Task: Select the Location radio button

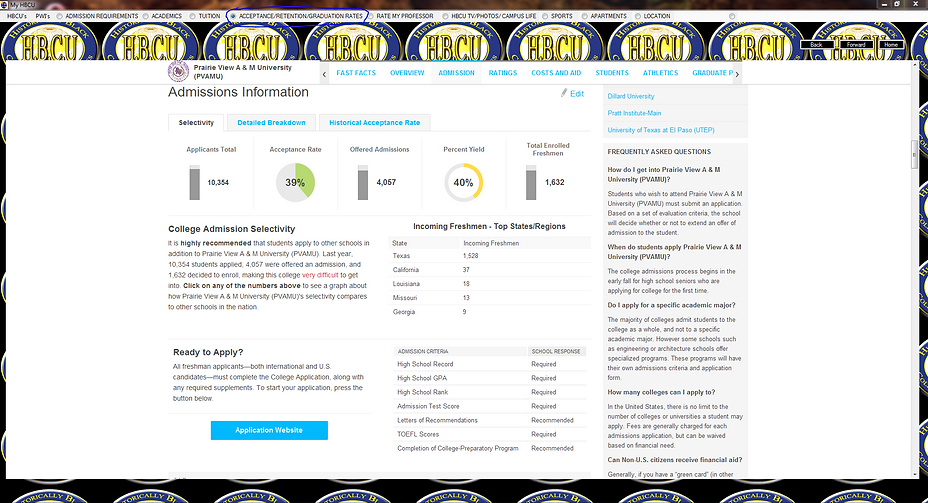Action: tap(637, 16)
